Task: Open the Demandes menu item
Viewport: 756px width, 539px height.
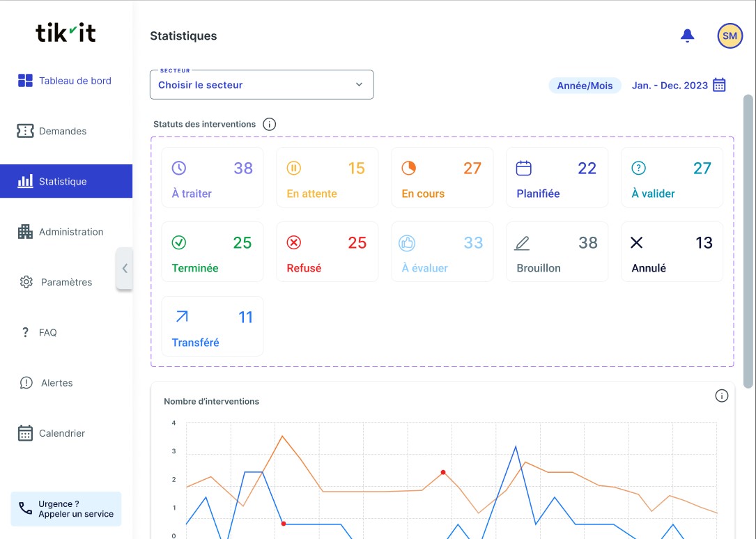Action: [63, 131]
